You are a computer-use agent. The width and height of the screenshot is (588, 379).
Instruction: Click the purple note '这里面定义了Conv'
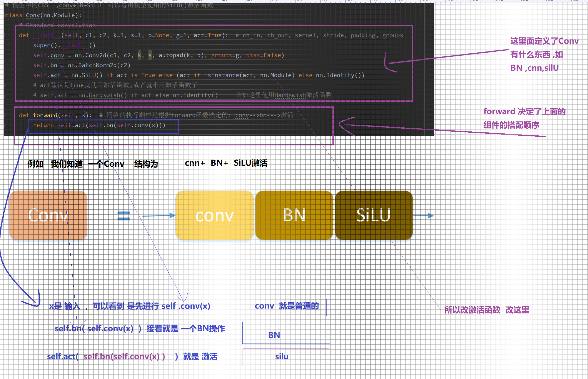[x=544, y=41]
